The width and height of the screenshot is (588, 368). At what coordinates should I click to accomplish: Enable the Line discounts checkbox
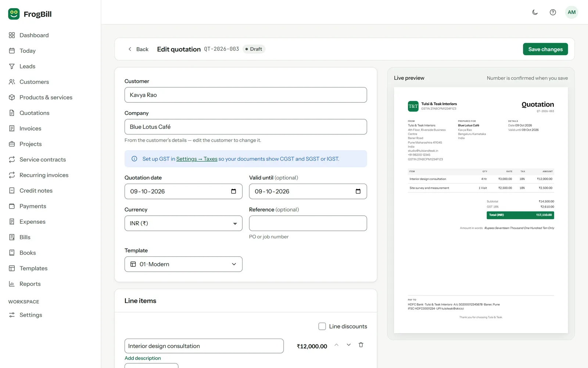pyautogui.click(x=322, y=326)
